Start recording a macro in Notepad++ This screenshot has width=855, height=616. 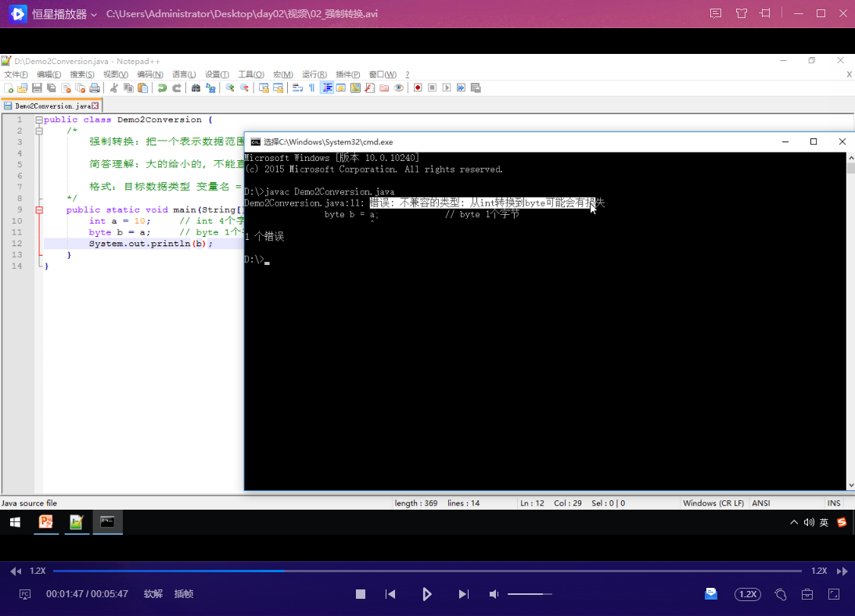click(x=418, y=87)
